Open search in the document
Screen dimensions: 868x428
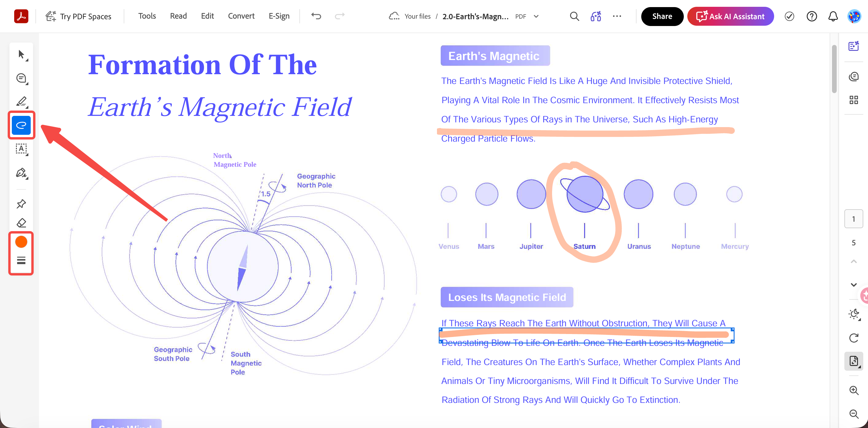(x=574, y=16)
